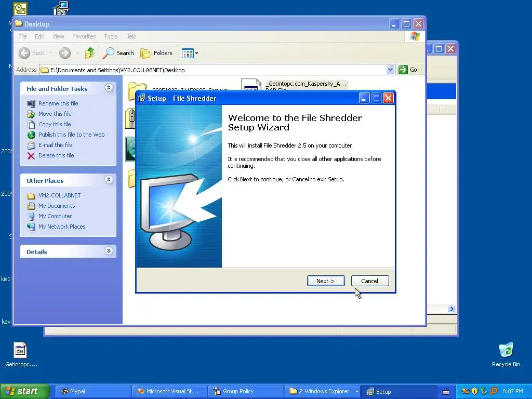Screen dimensions: 532x399
Task: Toggle the Folders pane
Action: pyautogui.click(x=156, y=53)
